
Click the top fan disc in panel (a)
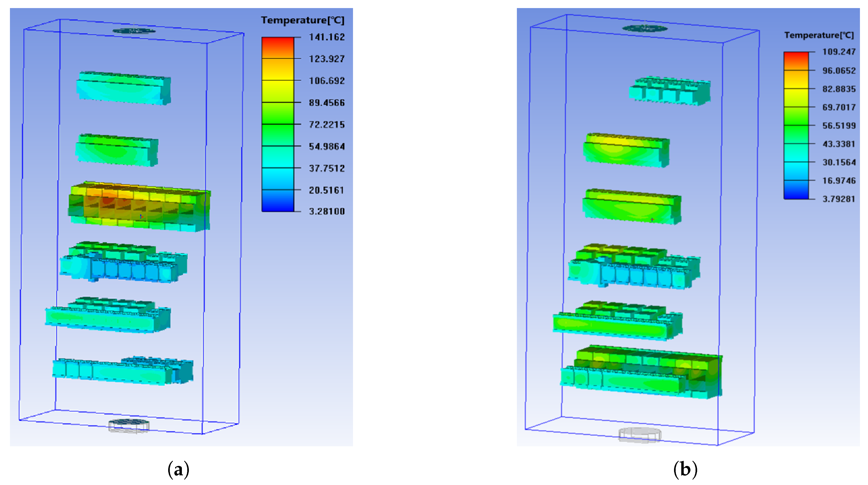coord(134,31)
